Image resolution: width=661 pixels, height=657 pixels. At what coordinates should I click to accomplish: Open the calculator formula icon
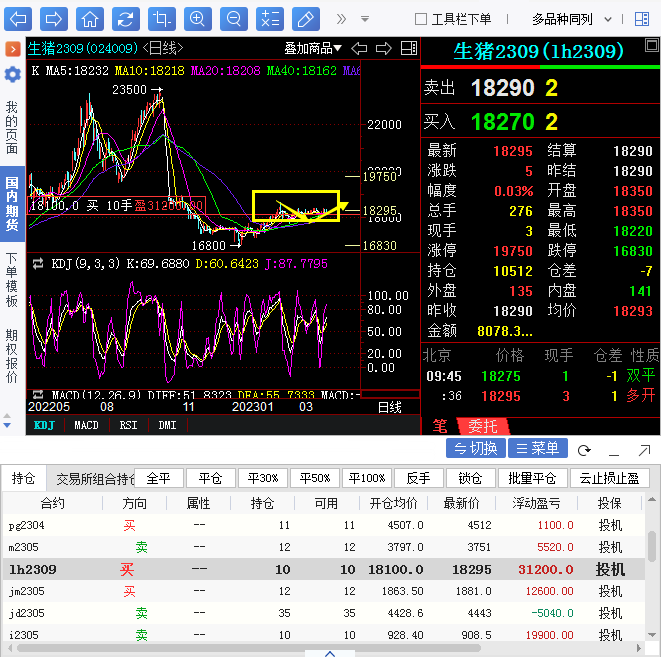pos(269,18)
